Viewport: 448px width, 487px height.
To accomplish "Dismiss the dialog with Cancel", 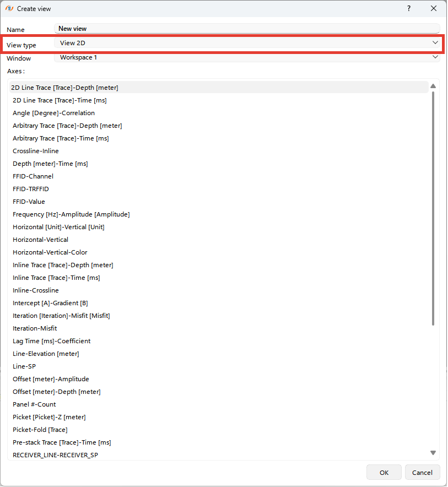I will pyautogui.click(x=422, y=472).
